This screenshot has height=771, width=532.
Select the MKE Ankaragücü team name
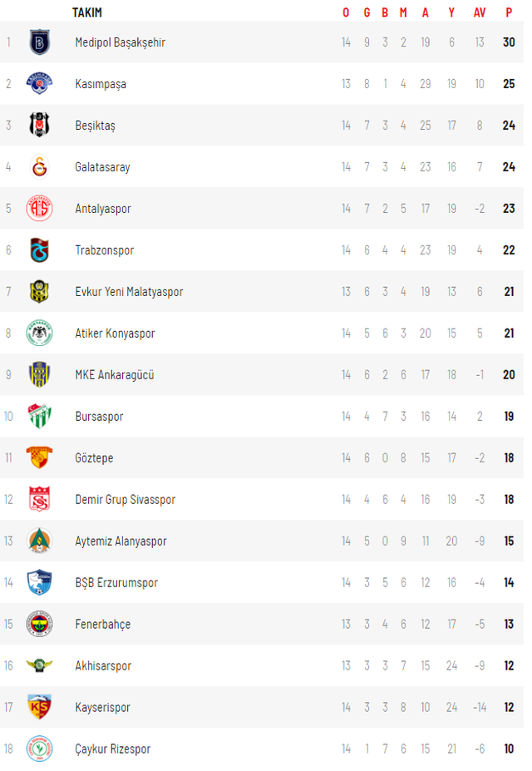115,374
